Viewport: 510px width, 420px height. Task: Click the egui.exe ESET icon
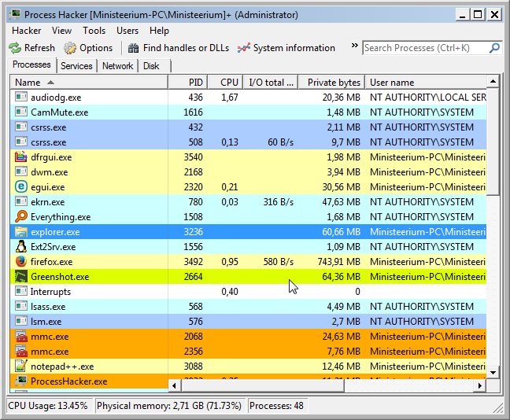point(21,187)
